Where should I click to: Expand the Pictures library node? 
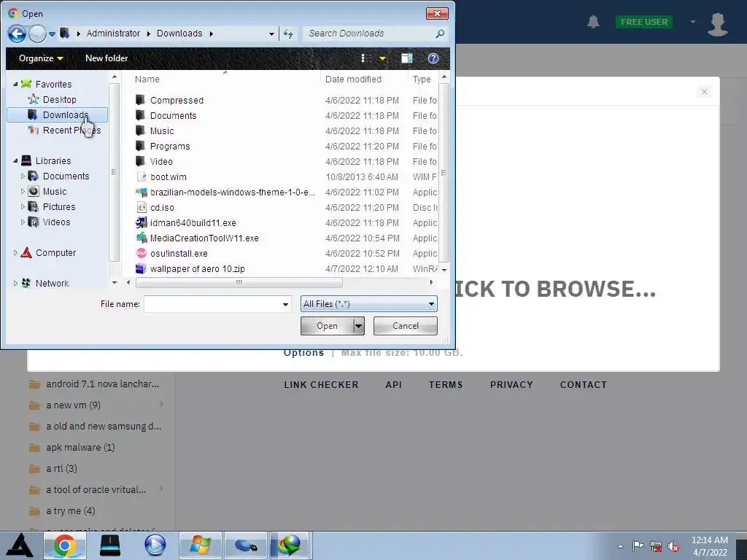(23, 206)
